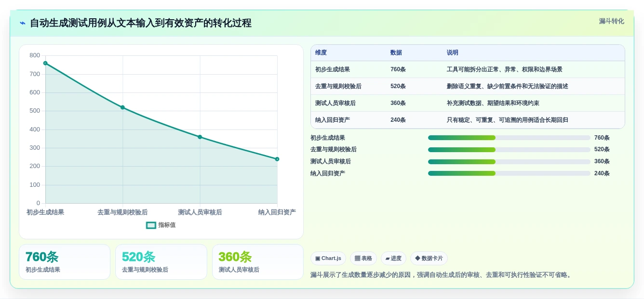Select the Chart.js tag chip
Image resolution: width=644 pixels, height=299 pixels.
pos(328,258)
